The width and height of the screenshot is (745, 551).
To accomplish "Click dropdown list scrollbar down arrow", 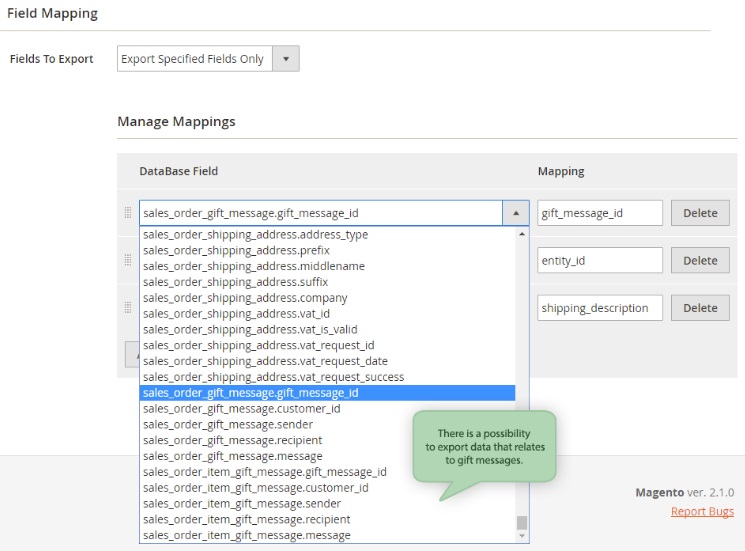I will (521, 536).
